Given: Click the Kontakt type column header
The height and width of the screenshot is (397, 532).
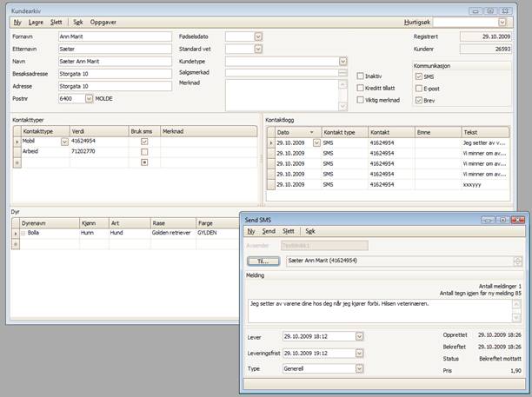Looking at the screenshot, I should 345,132.
